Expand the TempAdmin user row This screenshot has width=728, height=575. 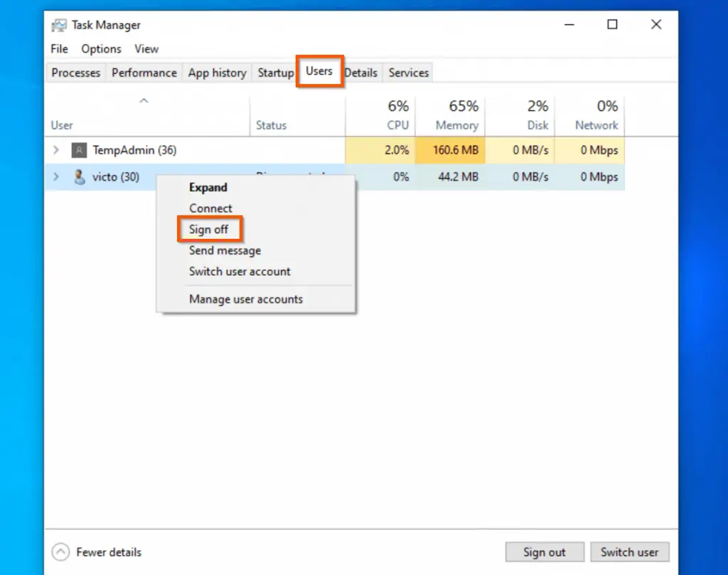pos(56,150)
